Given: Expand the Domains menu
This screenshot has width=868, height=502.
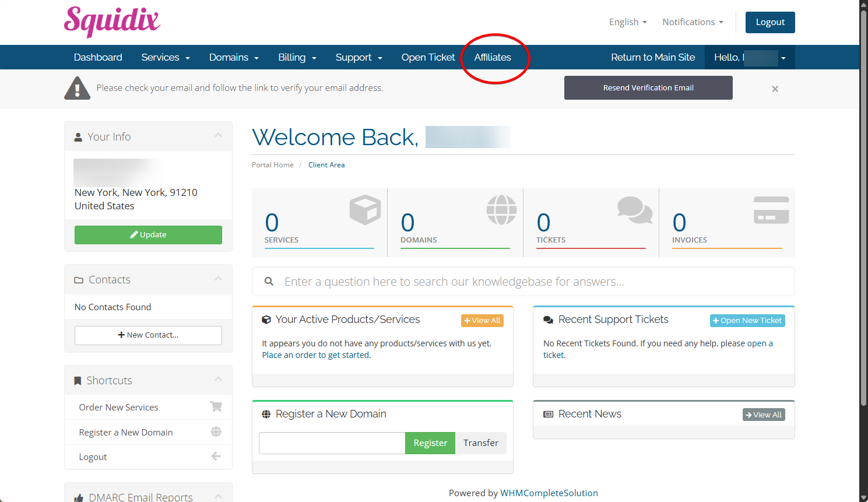Looking at the screenshot, I should pos(234,57).
